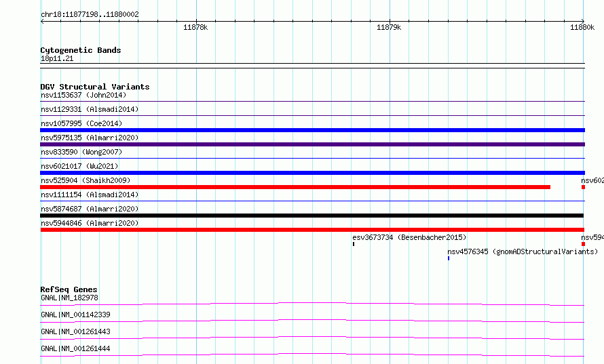This screenshot has width=604, height=364.
Task: Select transcript label GNAL|NM_001142339
Action: tap(75, 315)
